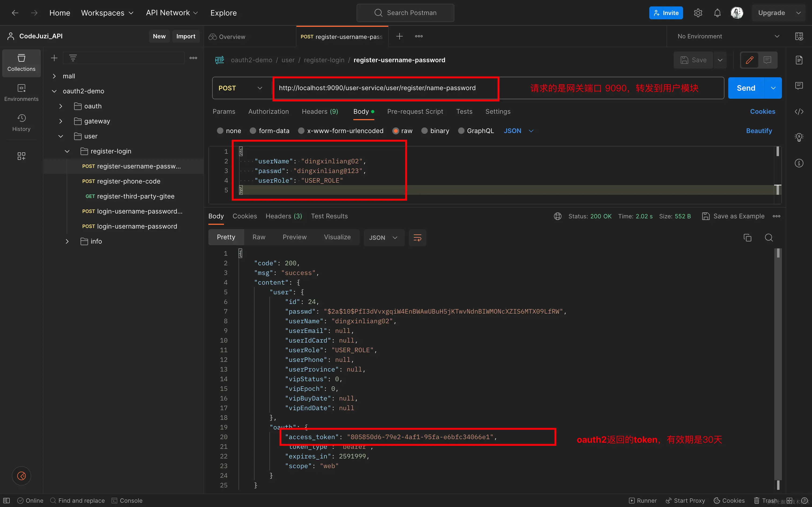Viewport: 812px width, 507px height.
Task: Open the settings gear icon
Action: pyautogui.click(x=698, y=13)
